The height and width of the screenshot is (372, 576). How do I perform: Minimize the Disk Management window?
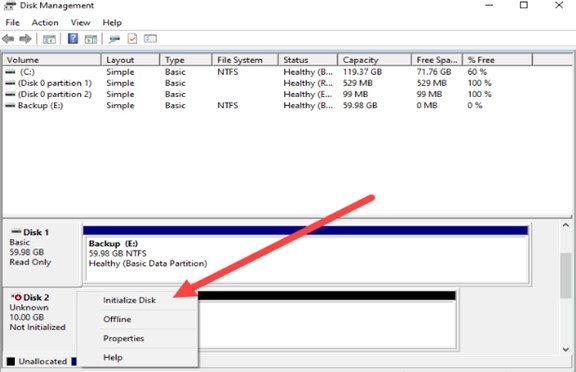pos(489,6)
